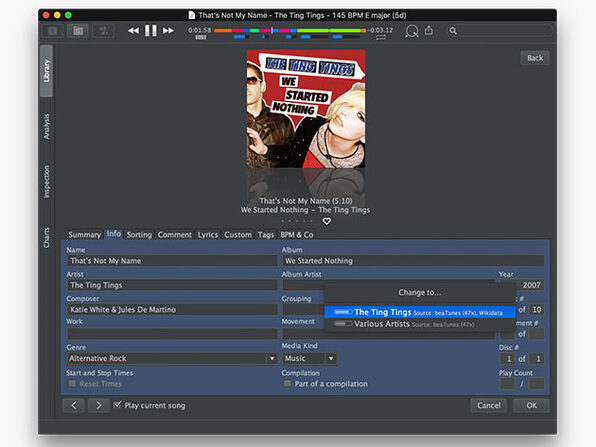
Task: Go to next song with right arrow
Action: click(99, 406)
